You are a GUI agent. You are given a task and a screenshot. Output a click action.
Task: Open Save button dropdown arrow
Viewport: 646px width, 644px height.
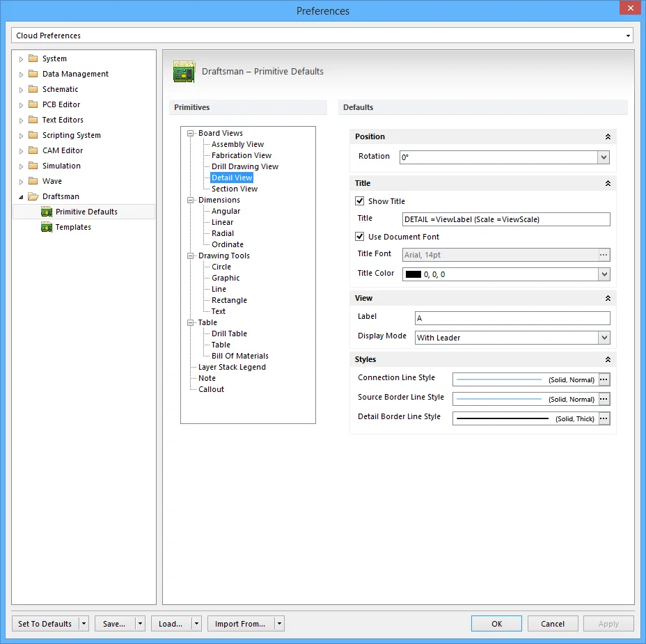[140, 624]
